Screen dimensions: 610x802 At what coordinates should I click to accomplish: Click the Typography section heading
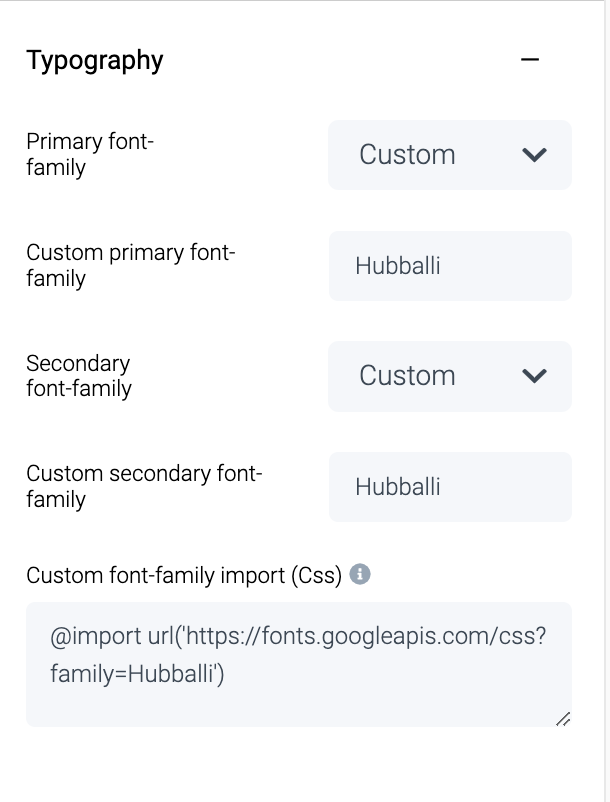click(x=95, y=60)
